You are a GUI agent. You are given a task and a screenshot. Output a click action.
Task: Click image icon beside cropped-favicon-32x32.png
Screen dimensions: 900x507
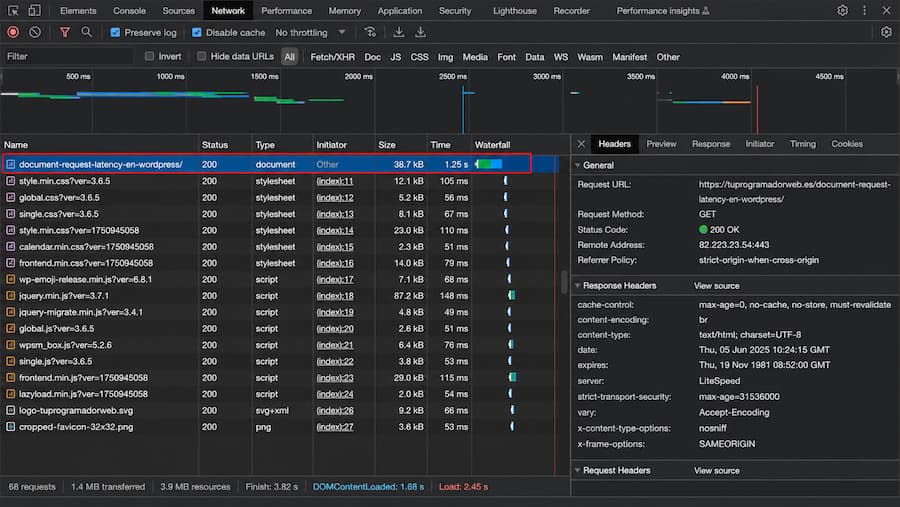coord(10,427)
